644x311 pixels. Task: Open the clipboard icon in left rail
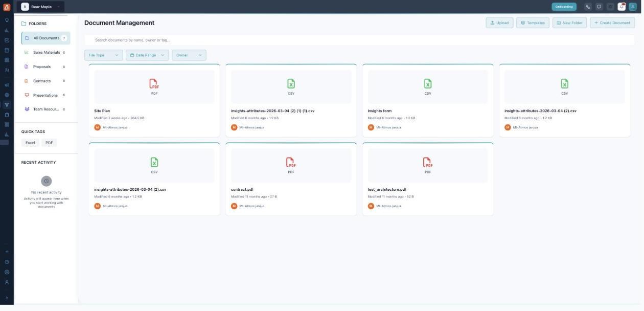(x=7, y=115)
